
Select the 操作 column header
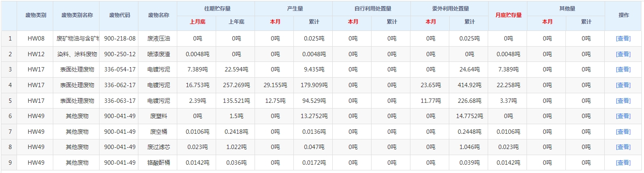coord(624,15)
